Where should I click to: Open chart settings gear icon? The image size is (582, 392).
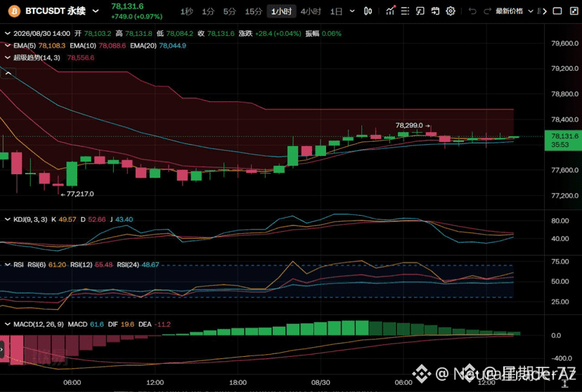click(451, 11)
